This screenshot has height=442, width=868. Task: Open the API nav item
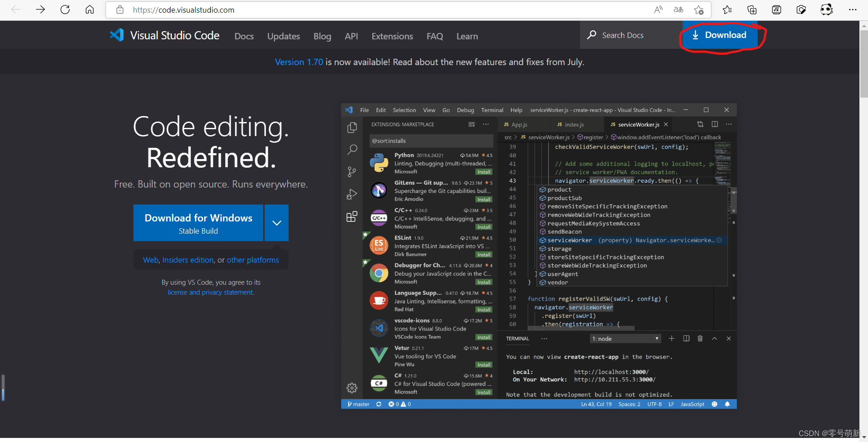(x=351, y=36)
